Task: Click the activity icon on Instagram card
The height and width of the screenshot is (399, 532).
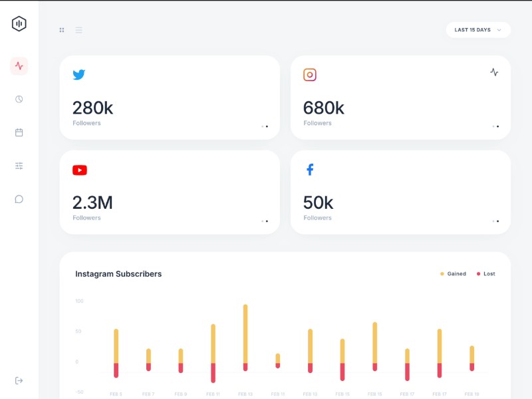Action: [494, 72]
